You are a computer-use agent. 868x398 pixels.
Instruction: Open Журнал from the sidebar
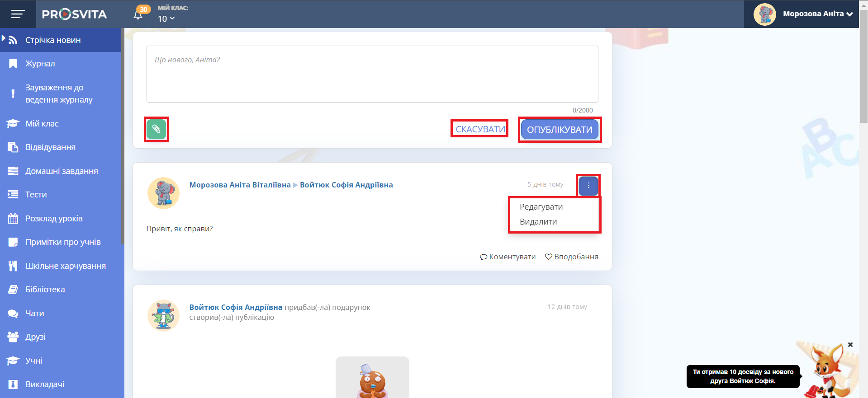point(40,64)
